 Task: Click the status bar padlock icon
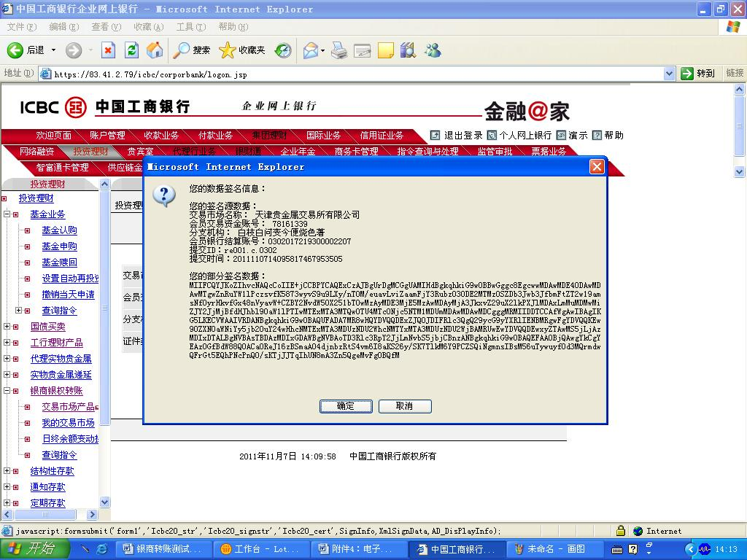click(x=620, y=531)
